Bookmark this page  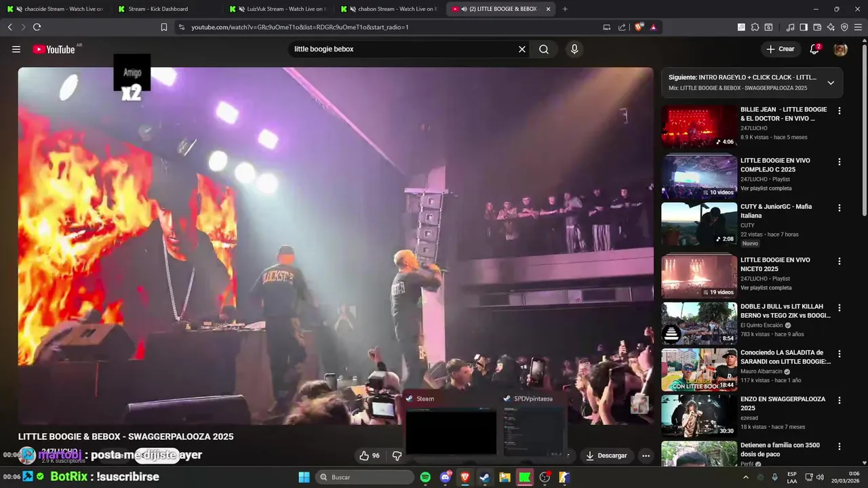(x=163, y=27)
